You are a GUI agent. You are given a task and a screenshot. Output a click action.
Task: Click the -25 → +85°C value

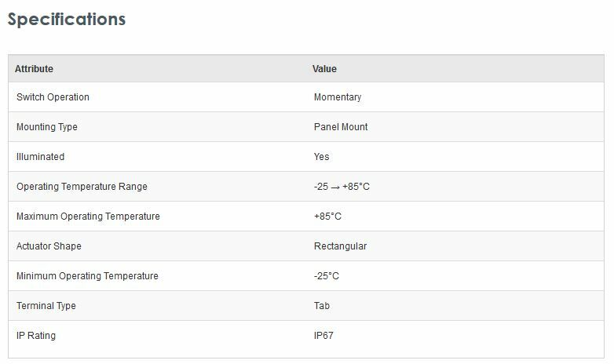[342, 187]
